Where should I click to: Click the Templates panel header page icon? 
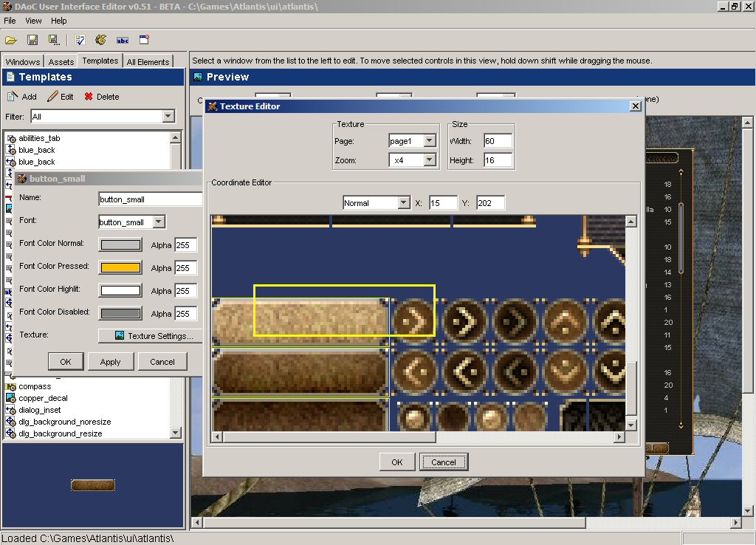click(x=10, y=77)
